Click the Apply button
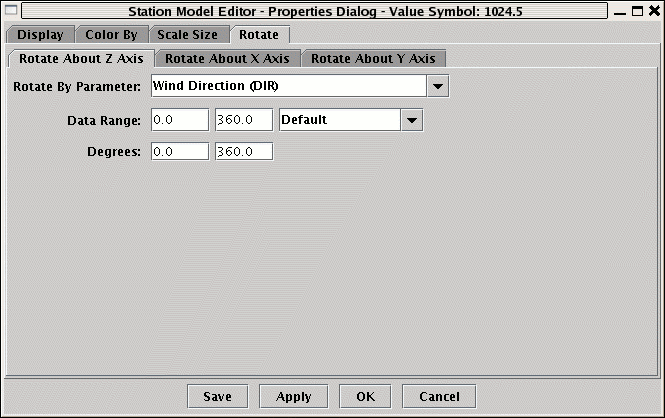The height and width of the screenshot is (418, 665). 293,396
